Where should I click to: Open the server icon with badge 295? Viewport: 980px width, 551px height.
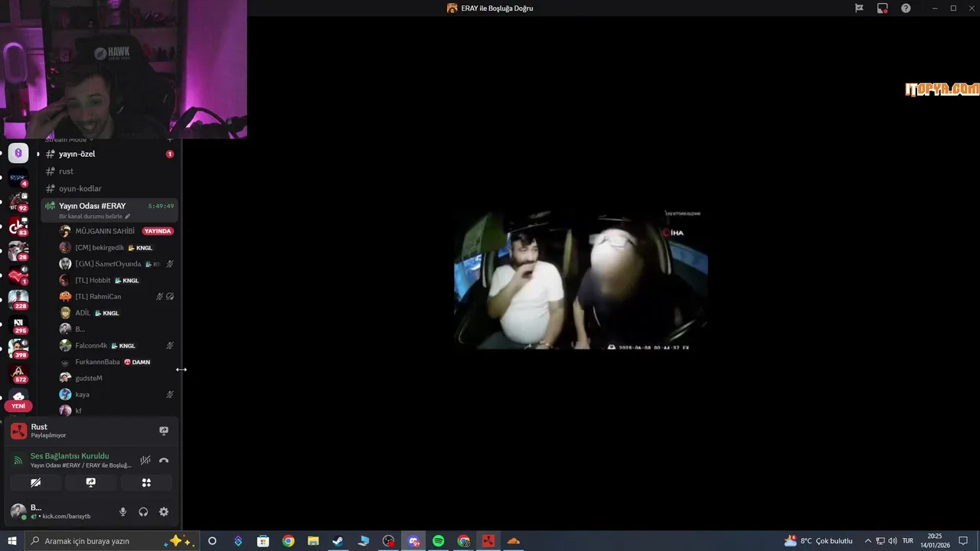pos(18,324)
